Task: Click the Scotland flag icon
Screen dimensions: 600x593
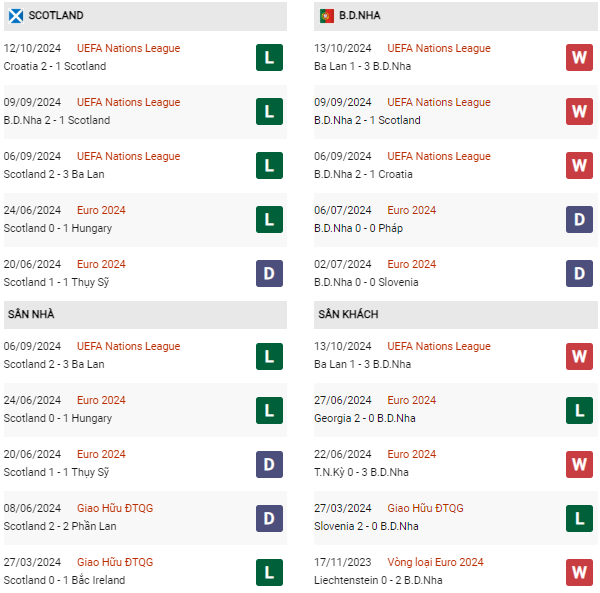Action: tap(16, 16)
